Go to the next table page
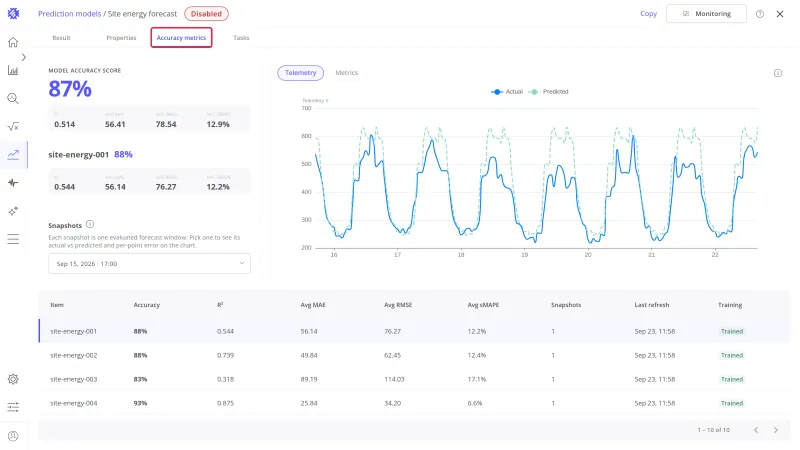This screenshot has height=450, width=800. click(x=776, y=430)
